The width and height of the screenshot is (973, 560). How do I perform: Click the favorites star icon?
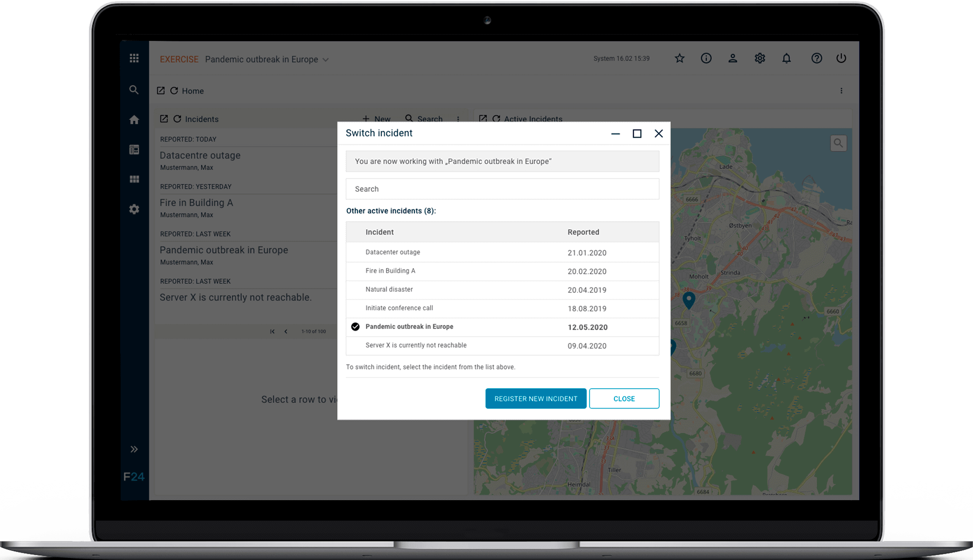pyautogui.click(x=680, y=58)
